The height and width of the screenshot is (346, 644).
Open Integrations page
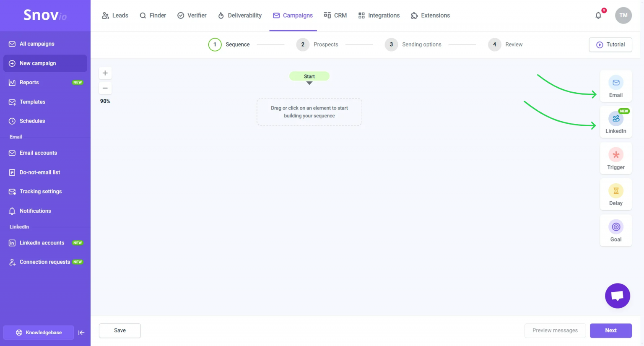pyautogui.click(x=379, y=16)
